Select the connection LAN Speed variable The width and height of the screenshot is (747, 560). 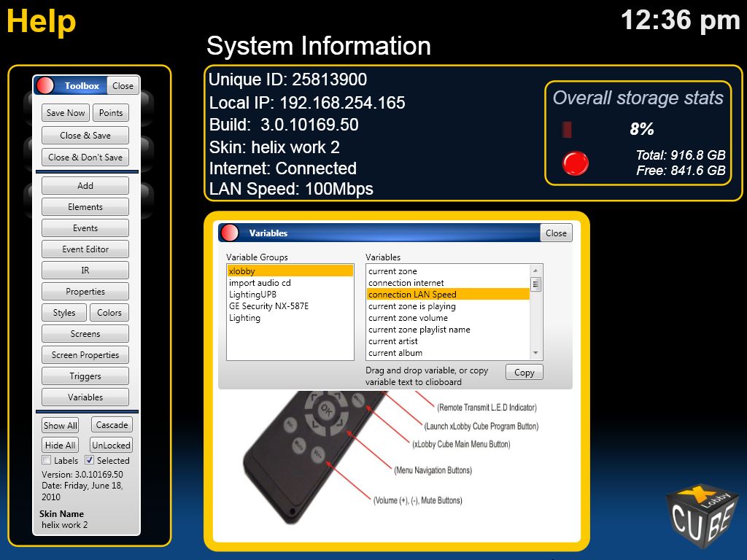449,295
